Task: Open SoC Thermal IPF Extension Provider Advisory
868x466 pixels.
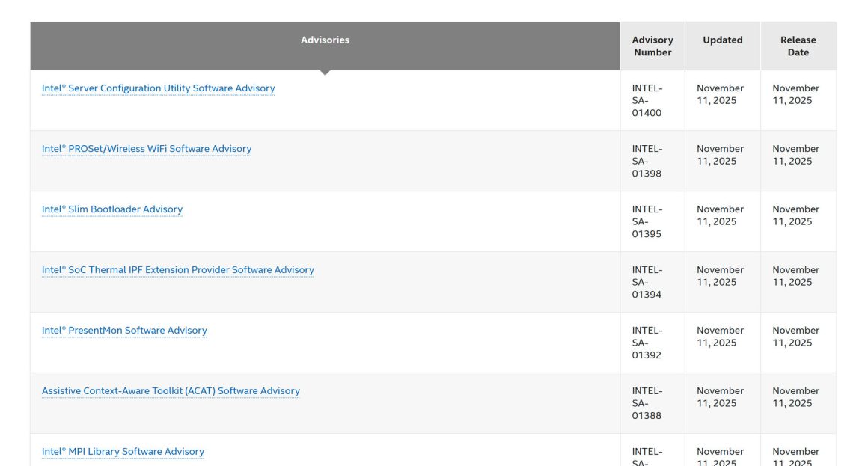Action: (x=177, y=270)
